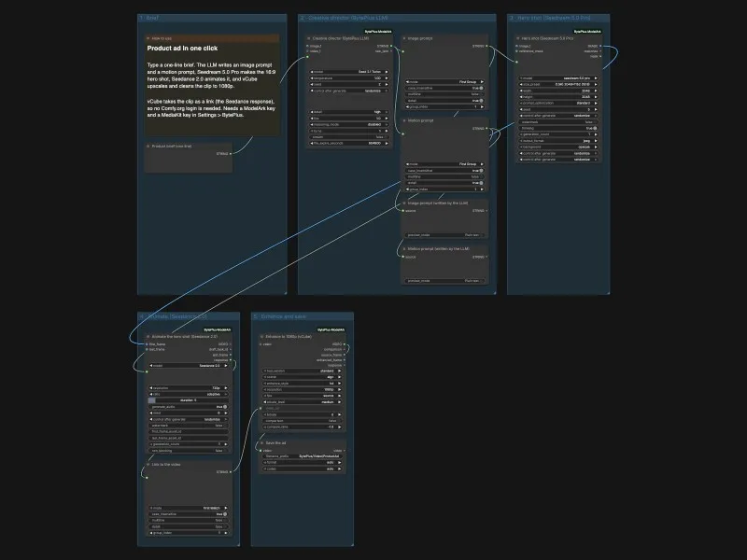This screenshot has height=560, width=747.
Task: Click the STRING output slot of Image prompt node
Action: click(x=486, y=46)
